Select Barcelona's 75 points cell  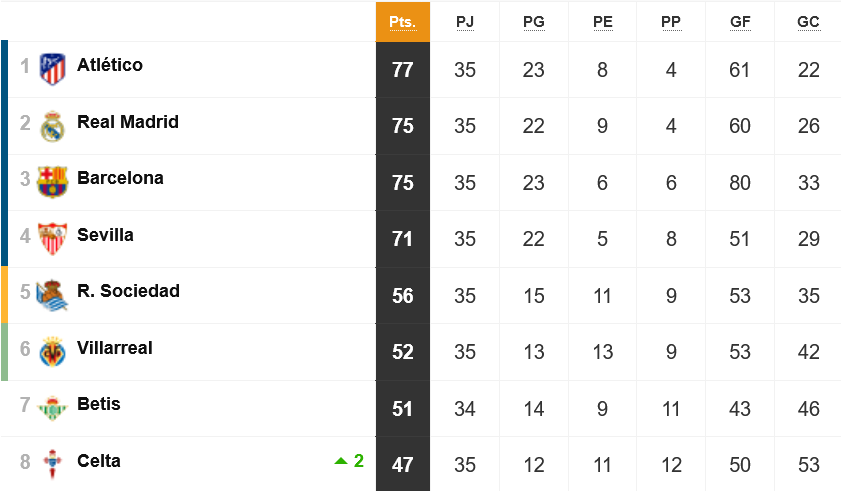click(403, 182)
